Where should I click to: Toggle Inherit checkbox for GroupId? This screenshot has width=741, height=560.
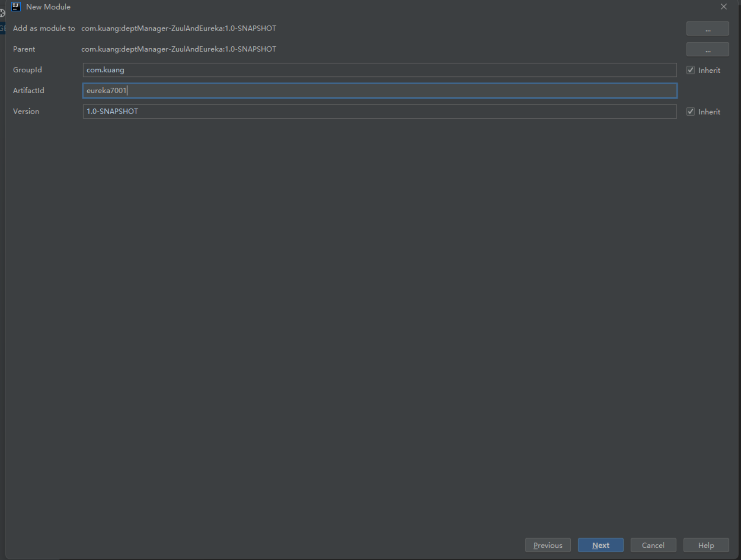click(691, 70)
